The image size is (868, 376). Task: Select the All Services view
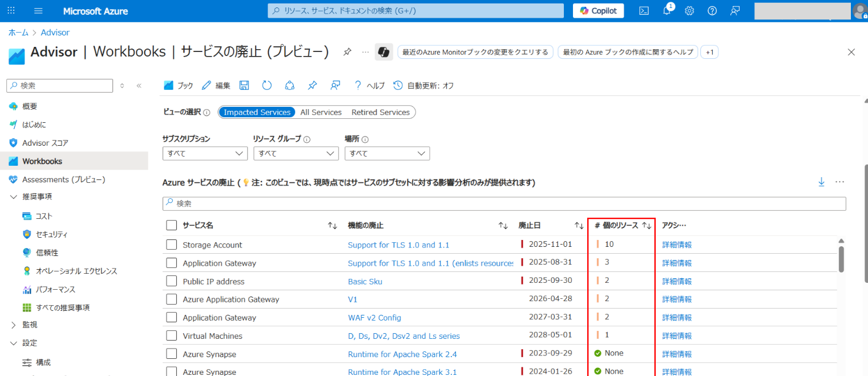[x=321, y=112]
